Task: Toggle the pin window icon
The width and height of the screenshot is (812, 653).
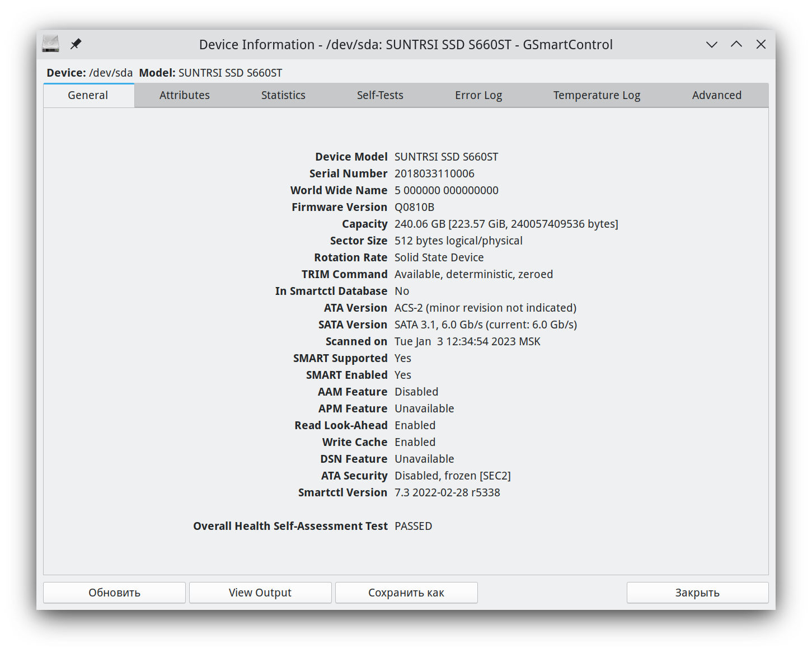Action: 76,44
